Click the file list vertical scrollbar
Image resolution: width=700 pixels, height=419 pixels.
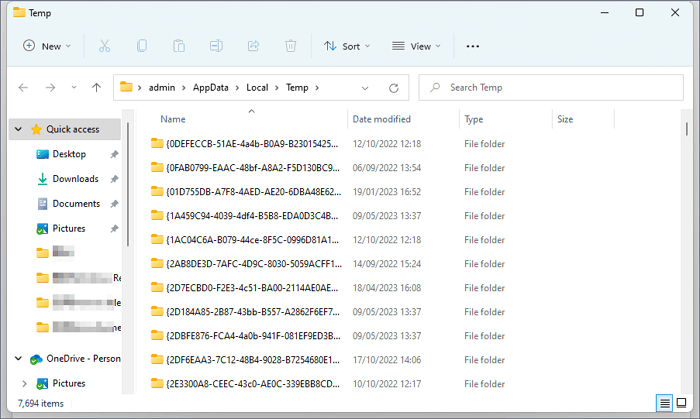click(687, 129)
